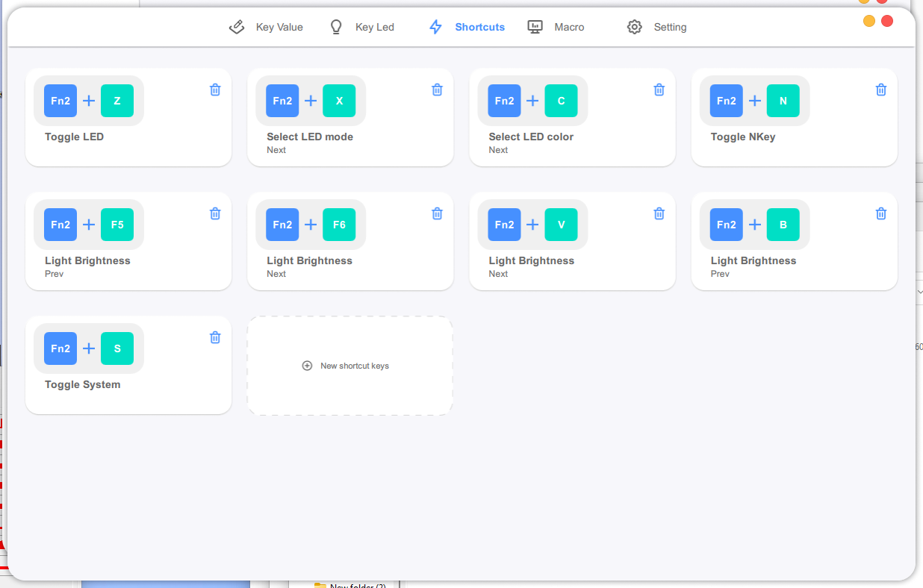The image size is (923, 588).
Task: Delete the Fn2 + N Toggle NKey shortcut
Action: point(880,90)
